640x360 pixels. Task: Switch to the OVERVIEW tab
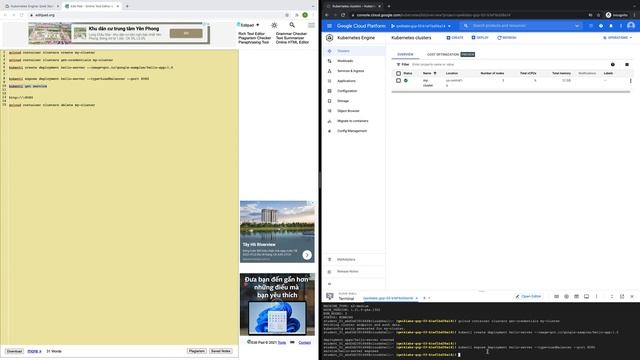[x=405, y=54]
